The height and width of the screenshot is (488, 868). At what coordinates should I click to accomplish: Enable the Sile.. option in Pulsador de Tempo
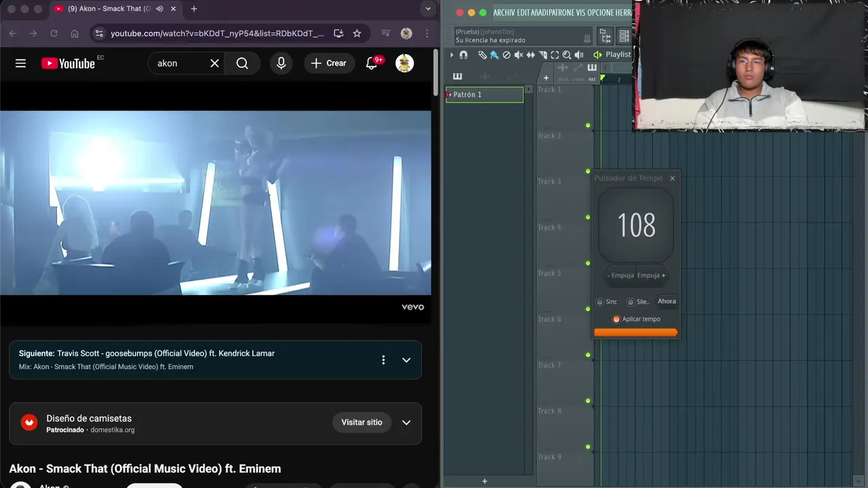coord(631,302)
